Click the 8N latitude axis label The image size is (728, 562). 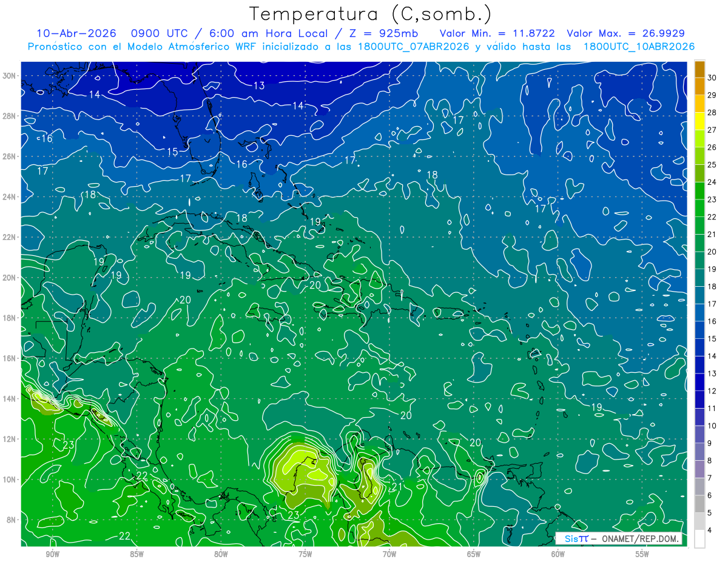click(x=12, y=520)
